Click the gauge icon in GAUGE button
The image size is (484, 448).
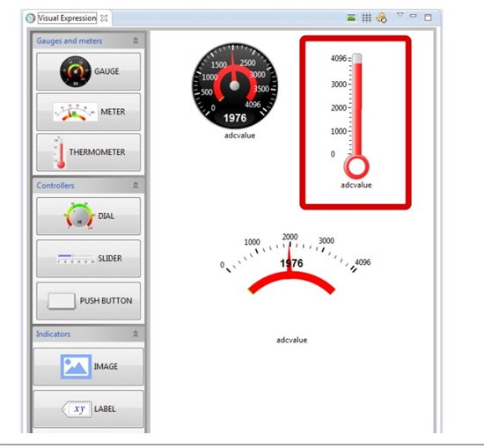click(76, 71)
